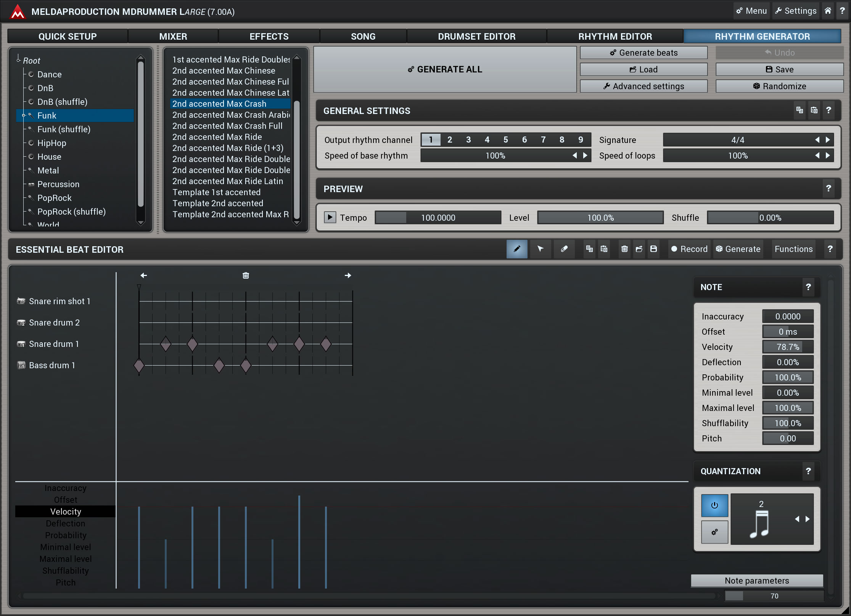Viewport: 851px width, 616px height.
Task: Select output rhythm channel 3
Action: pos(468,140)
